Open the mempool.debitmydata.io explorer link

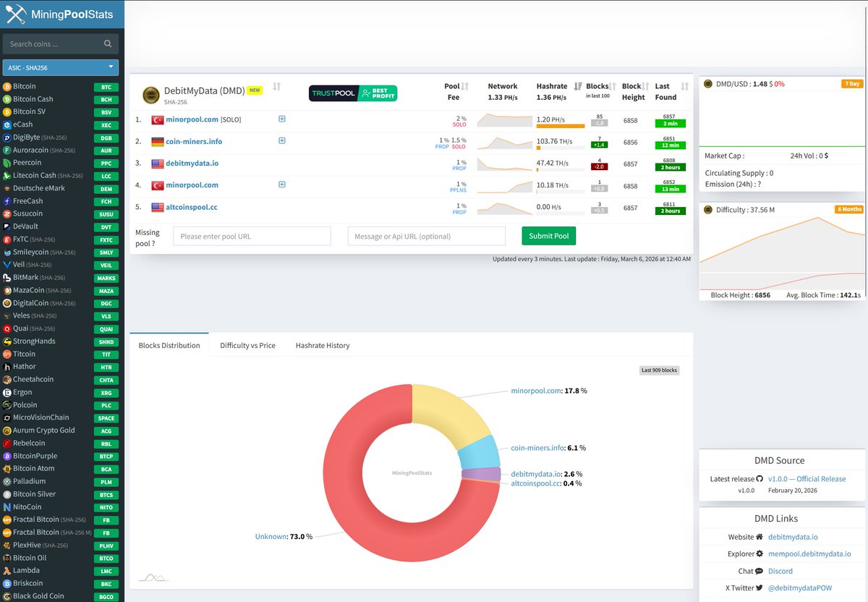(809, 554)
